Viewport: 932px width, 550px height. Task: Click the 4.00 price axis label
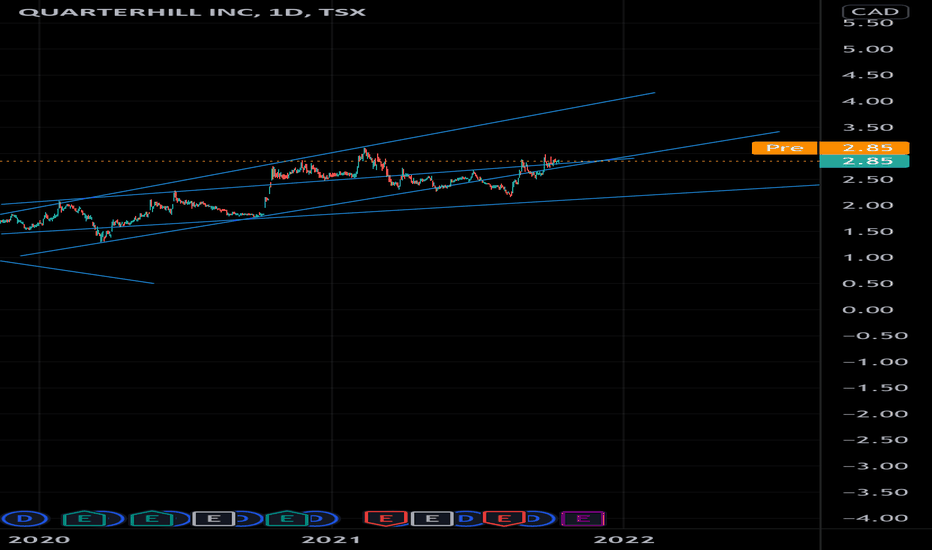point(868,101)
